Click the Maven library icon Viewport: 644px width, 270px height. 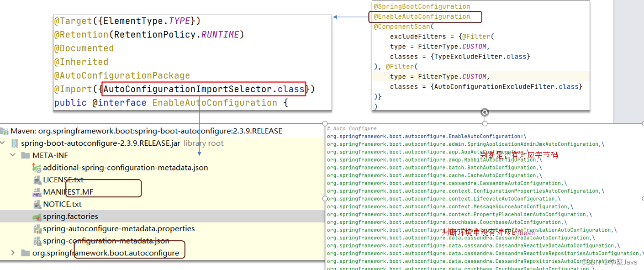point(5,131)
